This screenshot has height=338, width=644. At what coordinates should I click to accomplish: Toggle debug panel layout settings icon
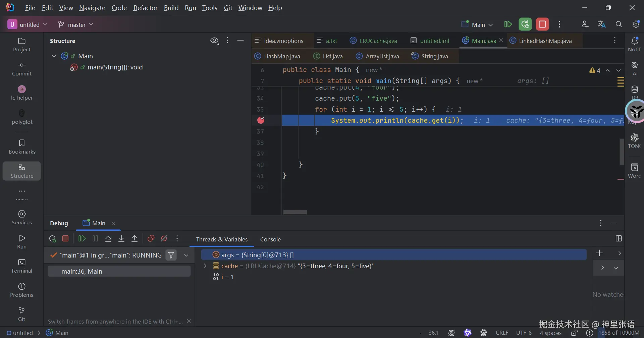point(619,239)
